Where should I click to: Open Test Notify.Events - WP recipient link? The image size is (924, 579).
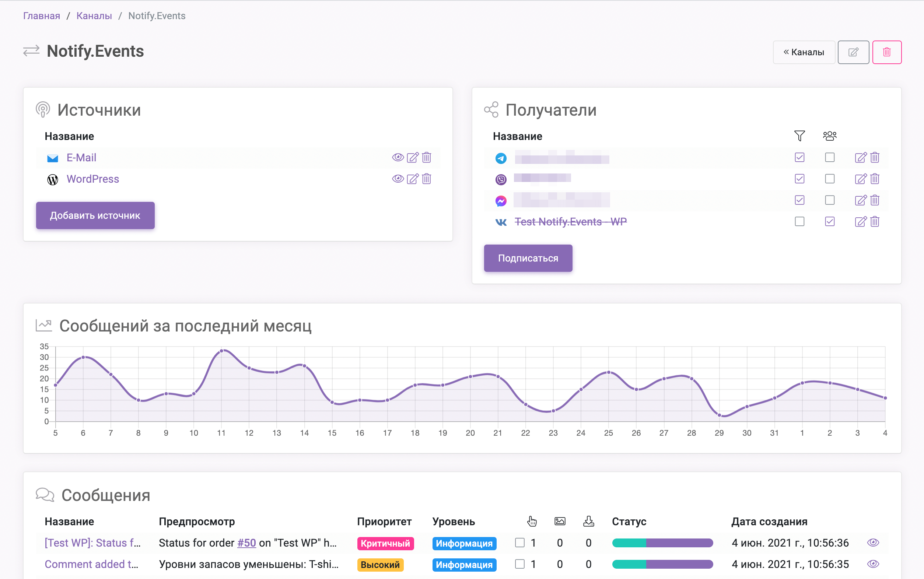(571, 222)
